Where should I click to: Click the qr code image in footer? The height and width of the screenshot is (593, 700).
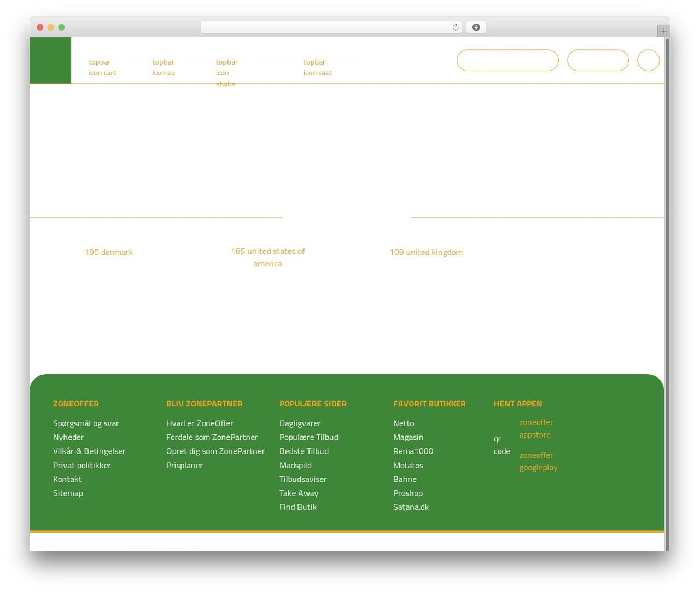click(x=501, y=445)
